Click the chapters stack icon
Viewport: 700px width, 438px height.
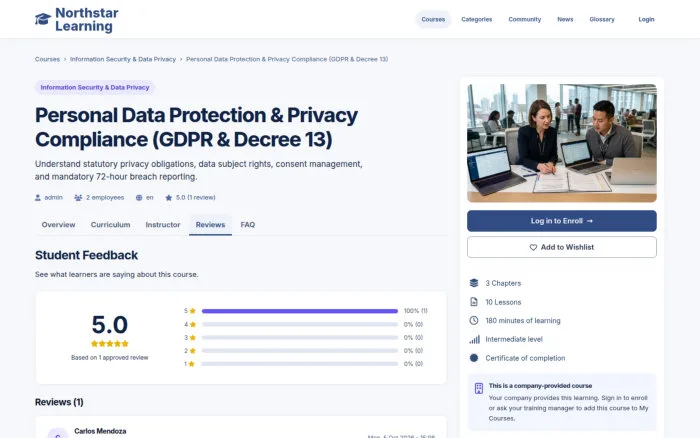coord(474,283)
